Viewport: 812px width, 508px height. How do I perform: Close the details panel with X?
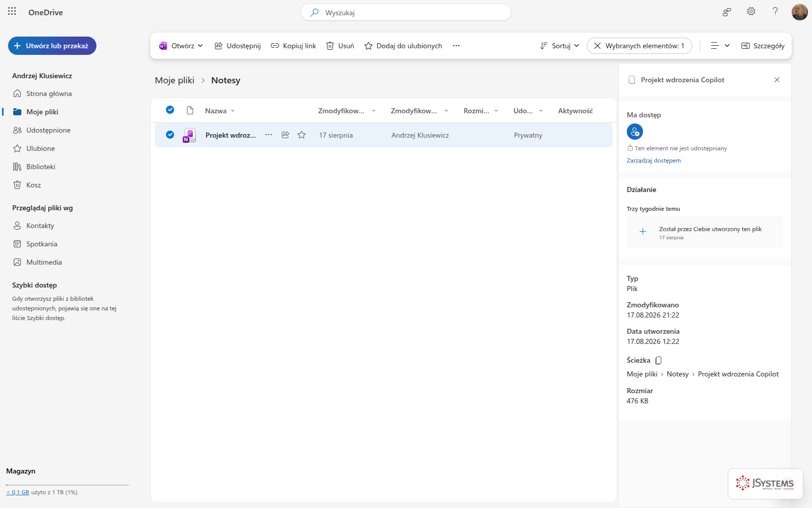pyautogui.click(x=777, y=80)
